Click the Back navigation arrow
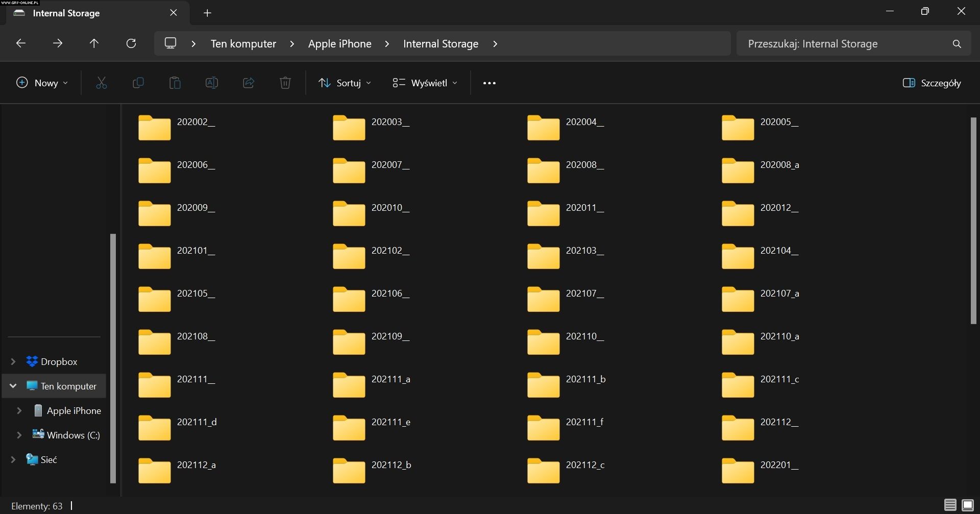This screenshot has width=980, height=514. click(x=21, y=43)
